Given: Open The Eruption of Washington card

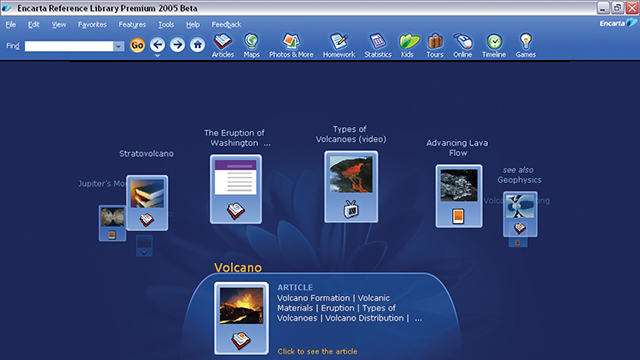Looking at the screenshot, I should pyautogui.click(x=236, y=189).
